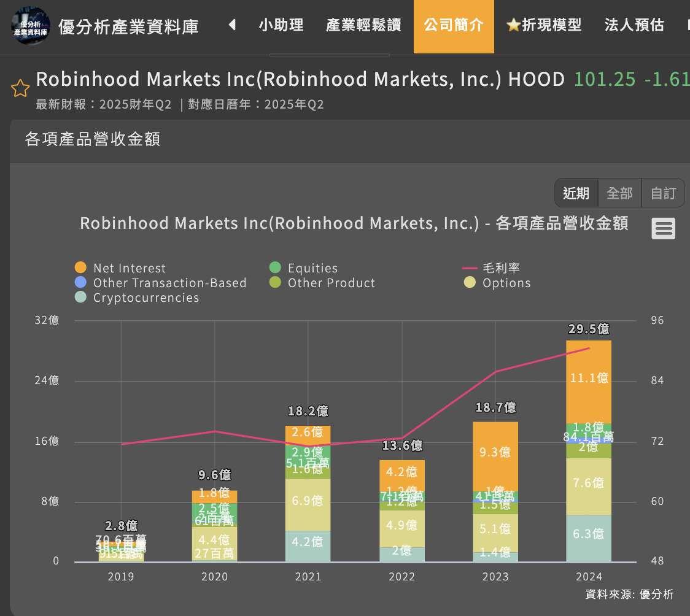
Task: Click the 2020 Net Interest segment 1.8億
Action: tap(214, 497)
